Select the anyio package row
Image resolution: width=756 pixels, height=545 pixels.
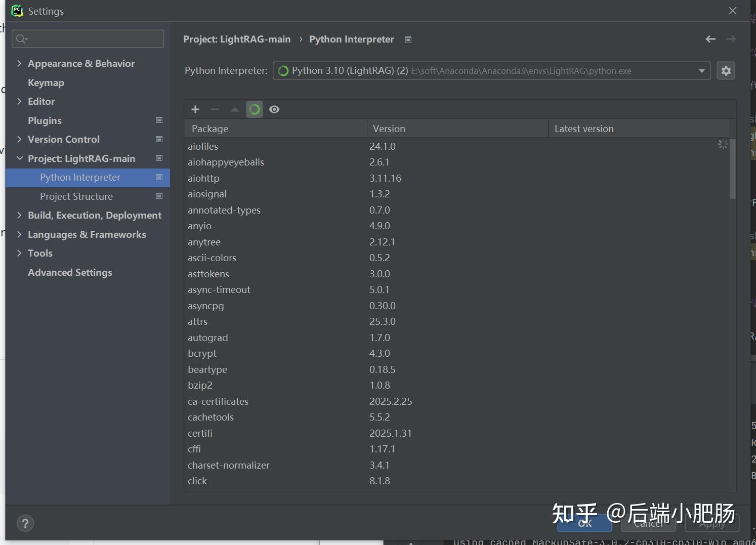click(x=457, y=226)
